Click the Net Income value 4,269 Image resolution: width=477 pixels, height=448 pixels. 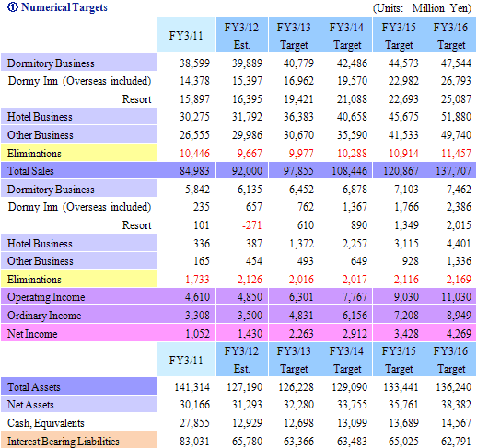[459, 333]
